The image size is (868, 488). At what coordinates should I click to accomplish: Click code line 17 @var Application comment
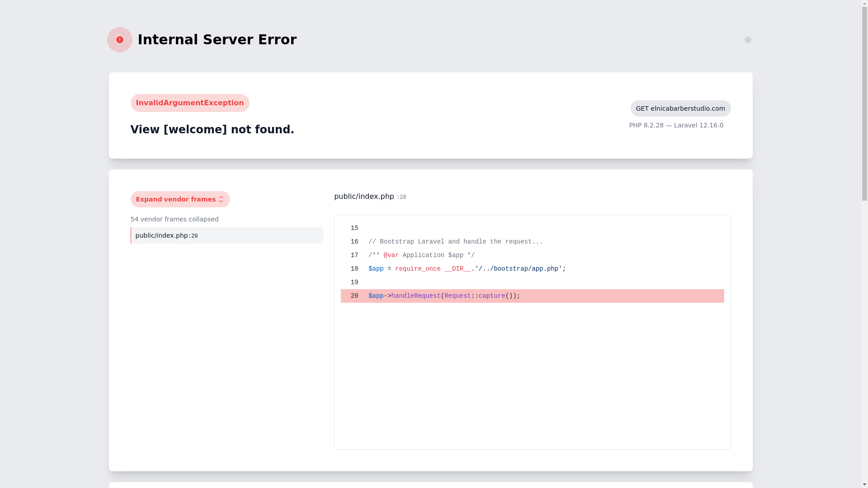[532, 255]
